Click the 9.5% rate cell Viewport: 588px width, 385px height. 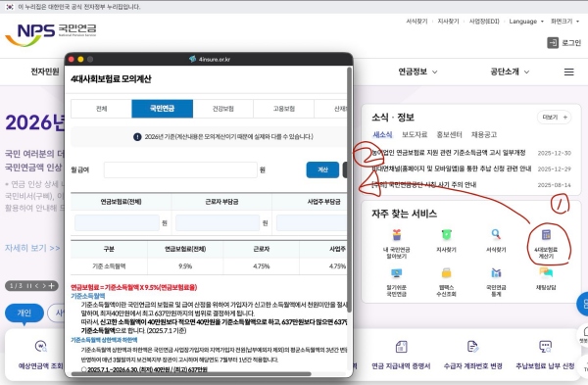pos(185,266)
